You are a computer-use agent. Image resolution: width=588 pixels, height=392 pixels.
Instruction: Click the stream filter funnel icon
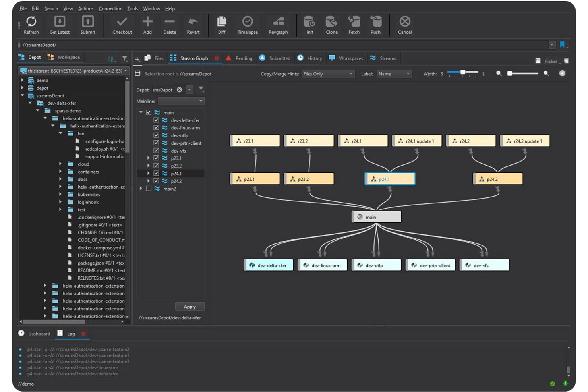(201, 89)
